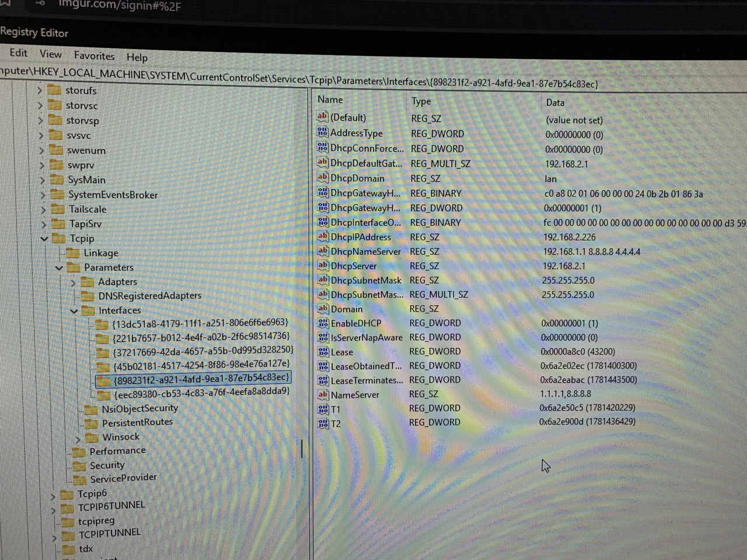This screenshot has width=747, height=560.
Task: Sort values by the Data column header
Action: [555, 103]
